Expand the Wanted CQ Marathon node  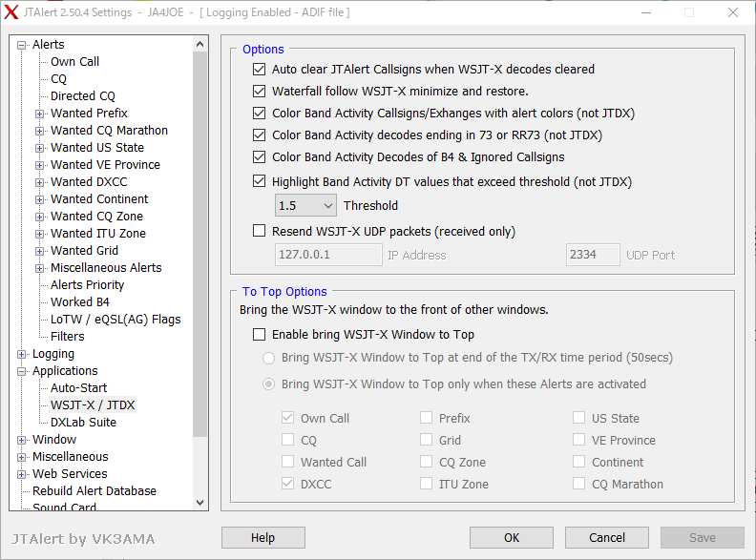pyautogui.click(x=39, y=131)
